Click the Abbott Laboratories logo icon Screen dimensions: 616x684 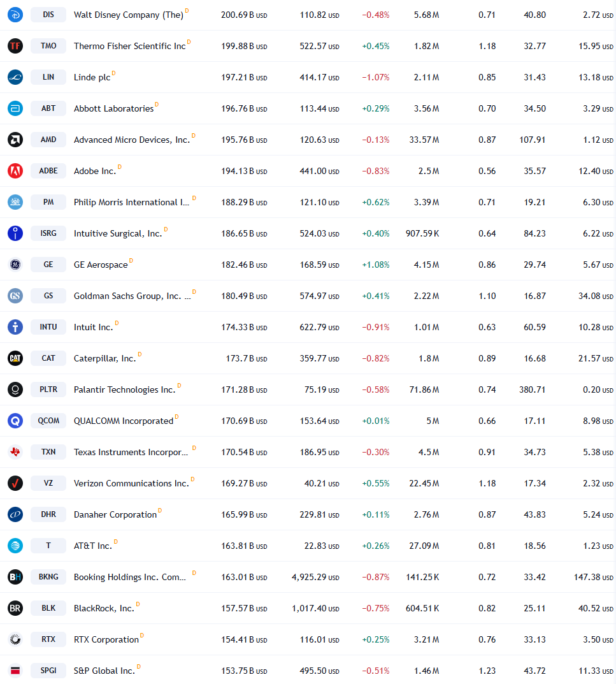click(15, 108)
